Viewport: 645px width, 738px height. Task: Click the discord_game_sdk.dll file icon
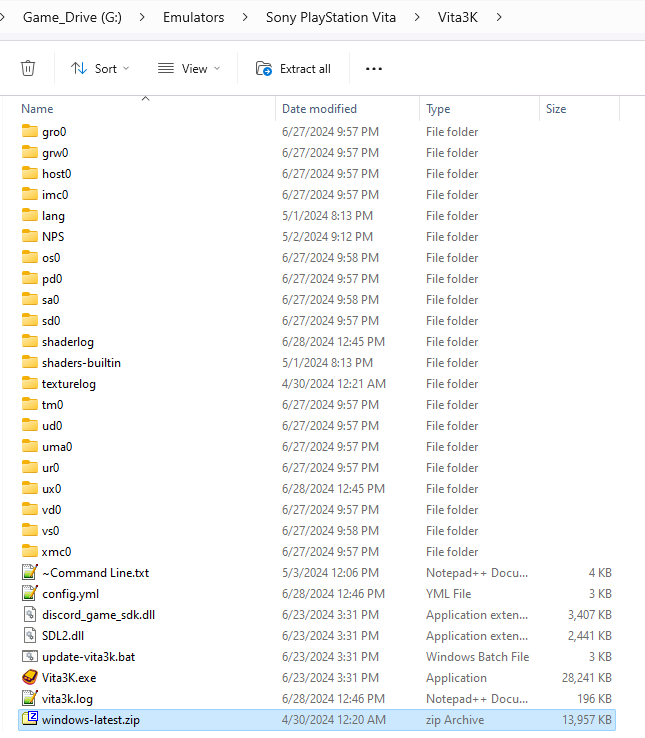pyautogui.click(x=30, y=614)
